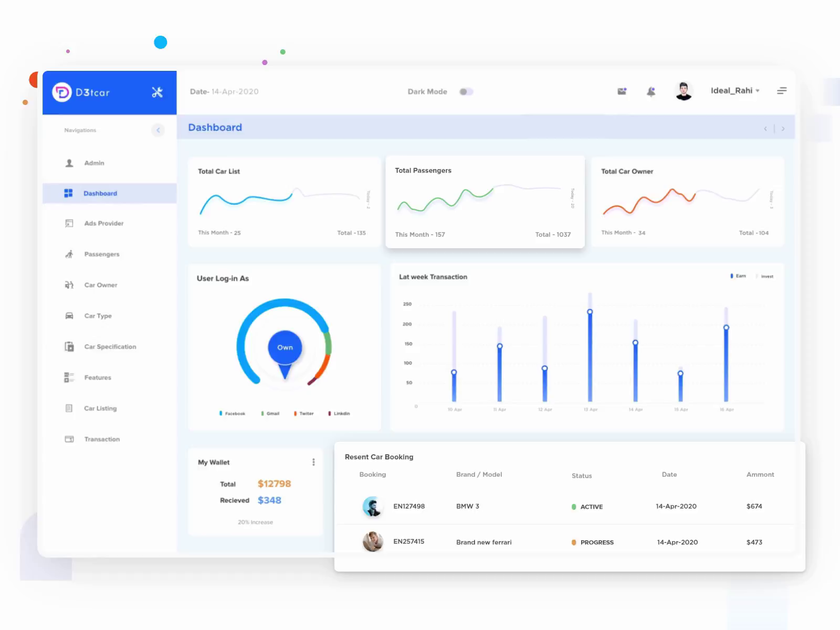Click the Dashboard forward navigation arrow
The width and height of the screenshot is (840, 630).
pyautogui.click(x=783, y=128)
